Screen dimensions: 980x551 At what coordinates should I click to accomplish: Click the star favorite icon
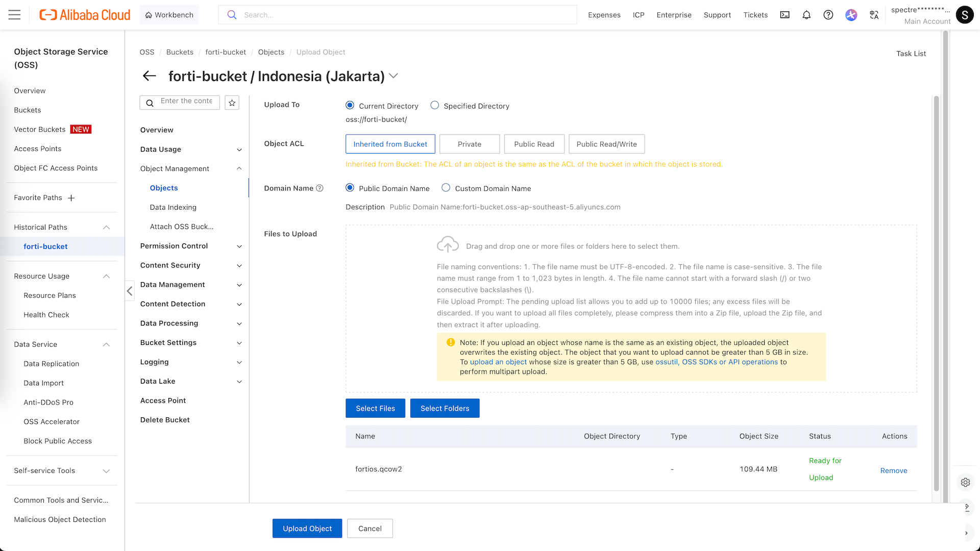pos(232,103)
